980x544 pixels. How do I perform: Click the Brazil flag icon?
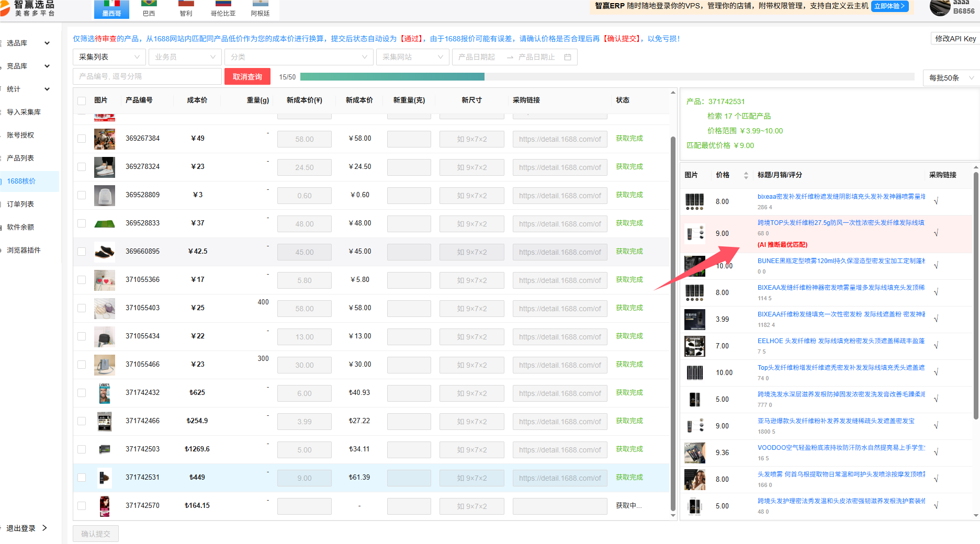click(x=149, y=3)
